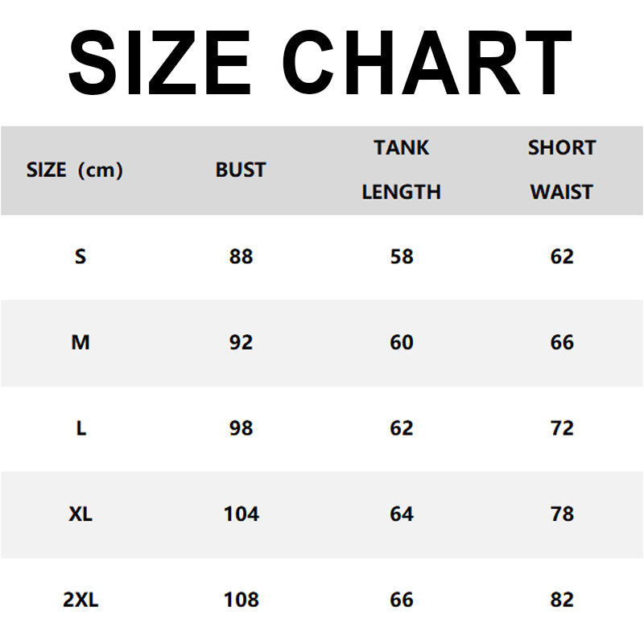
Task: Click bust value 88 for size S
Action: coord(241,257)
